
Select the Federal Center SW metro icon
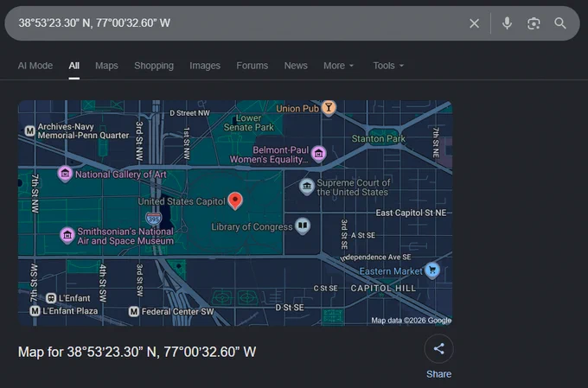pyautogui.click(x=134, y=312)
